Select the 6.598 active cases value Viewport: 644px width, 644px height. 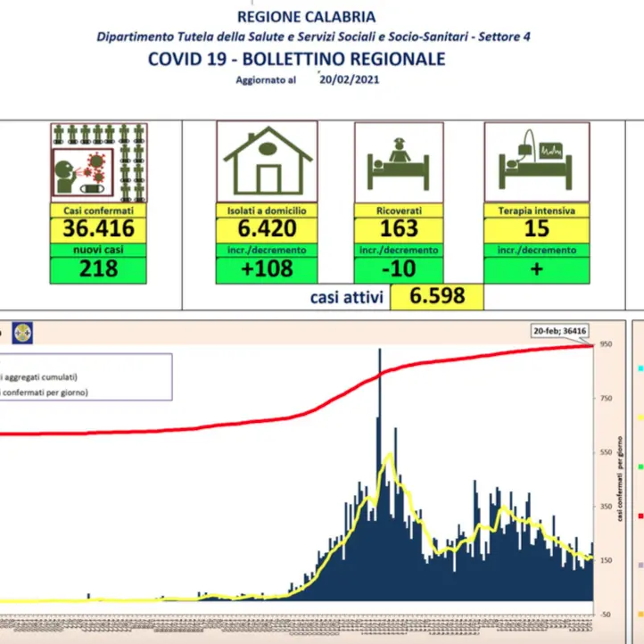click(x=437, y=296)
